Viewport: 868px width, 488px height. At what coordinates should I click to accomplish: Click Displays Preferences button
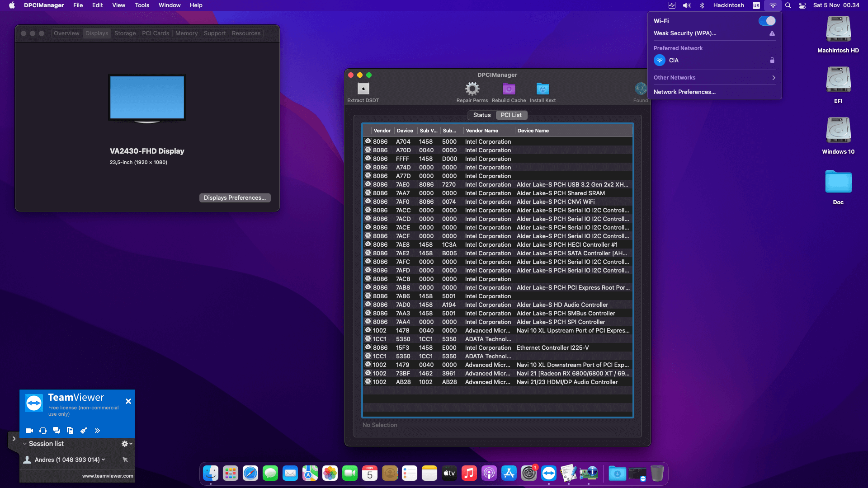click(235, 198)
